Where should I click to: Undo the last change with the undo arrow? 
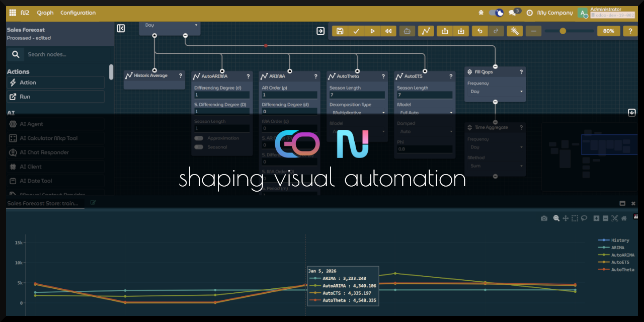479,31
